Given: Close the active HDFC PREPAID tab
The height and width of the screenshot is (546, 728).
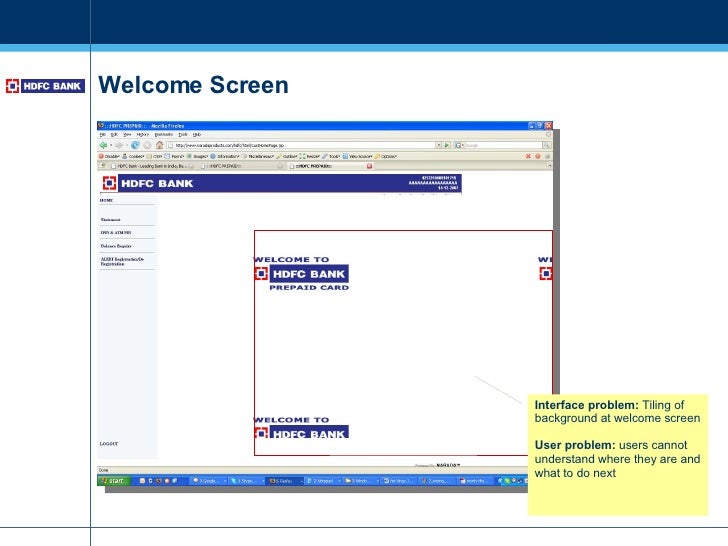Looking at the screenshot, I should [370, 166].
